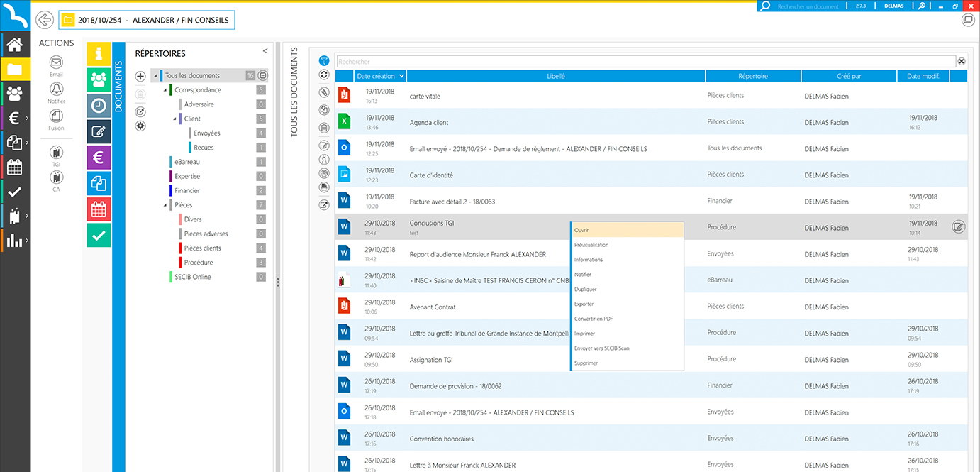
Task: Click the Rechercher filter input field
Action: [x=646, y=62]
